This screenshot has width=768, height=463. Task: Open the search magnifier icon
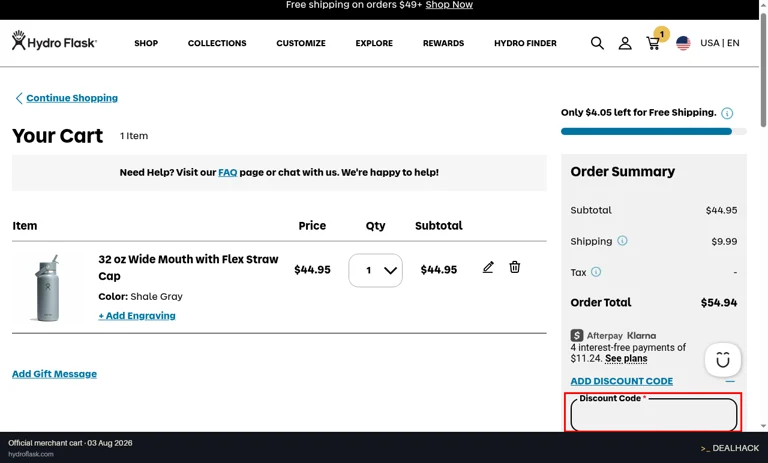(597, 43)
